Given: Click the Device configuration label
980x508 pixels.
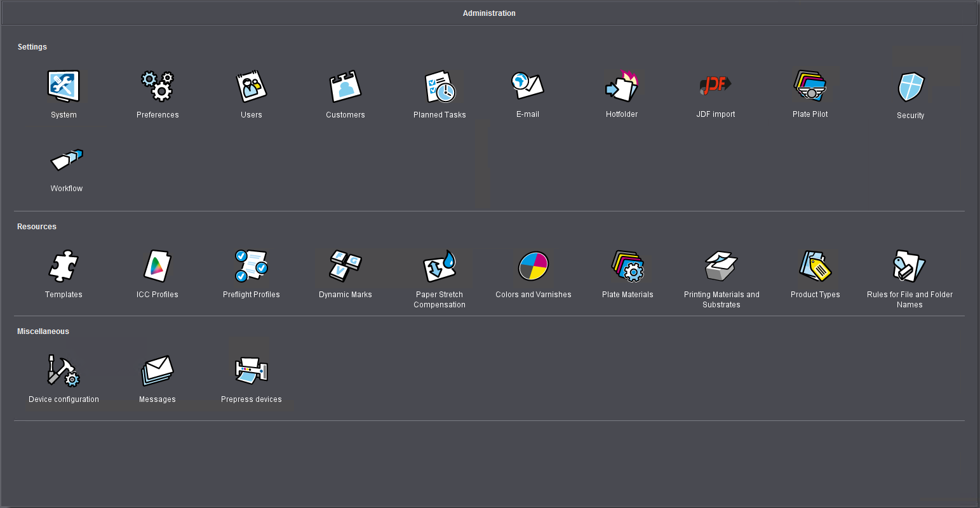Looking at the screenshot, I should (x=64, y=399).
